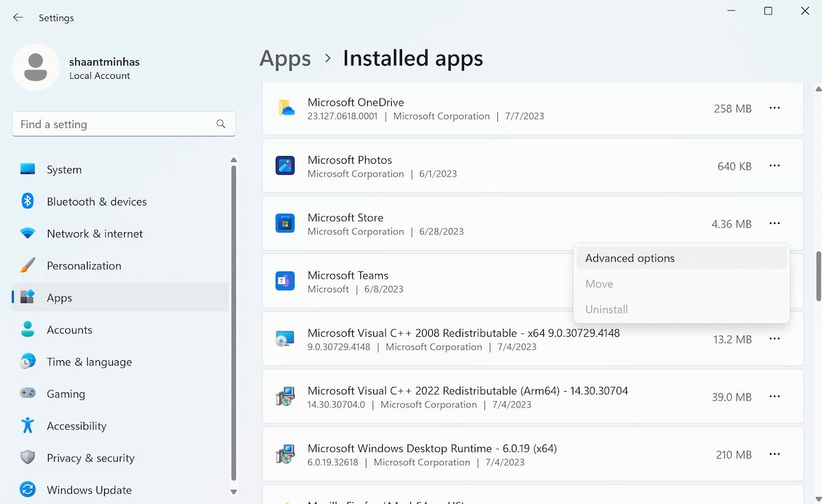
Task: Click the back arrow in Settings header
Action: tap(18, 18)
